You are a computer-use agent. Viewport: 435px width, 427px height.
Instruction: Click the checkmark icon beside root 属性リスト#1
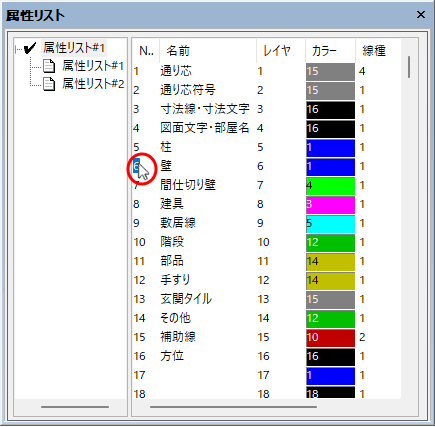tap(30, 48)
